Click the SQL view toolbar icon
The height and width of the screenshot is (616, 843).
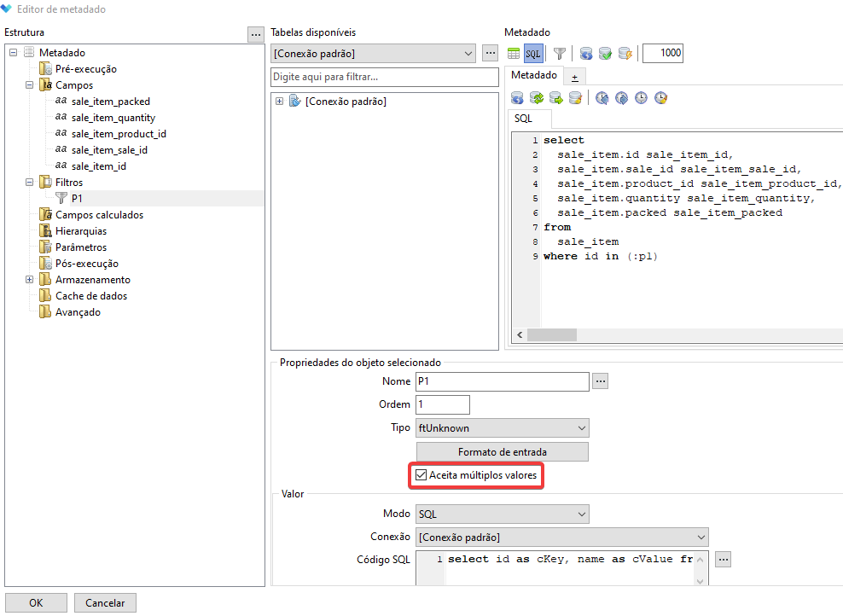(533, 54)
